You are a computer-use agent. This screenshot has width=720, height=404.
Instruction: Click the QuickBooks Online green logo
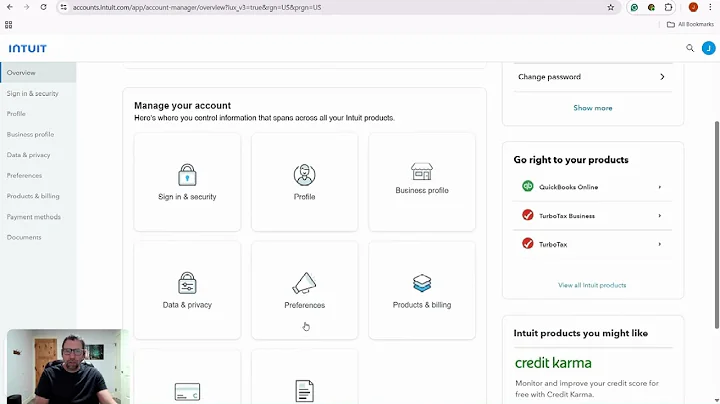[528, 186]
